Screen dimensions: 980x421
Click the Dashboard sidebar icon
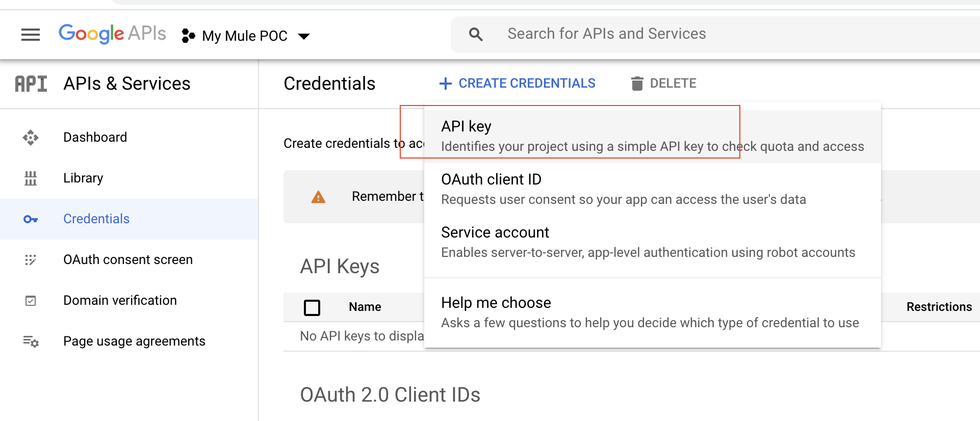click(x=31, y=138)
